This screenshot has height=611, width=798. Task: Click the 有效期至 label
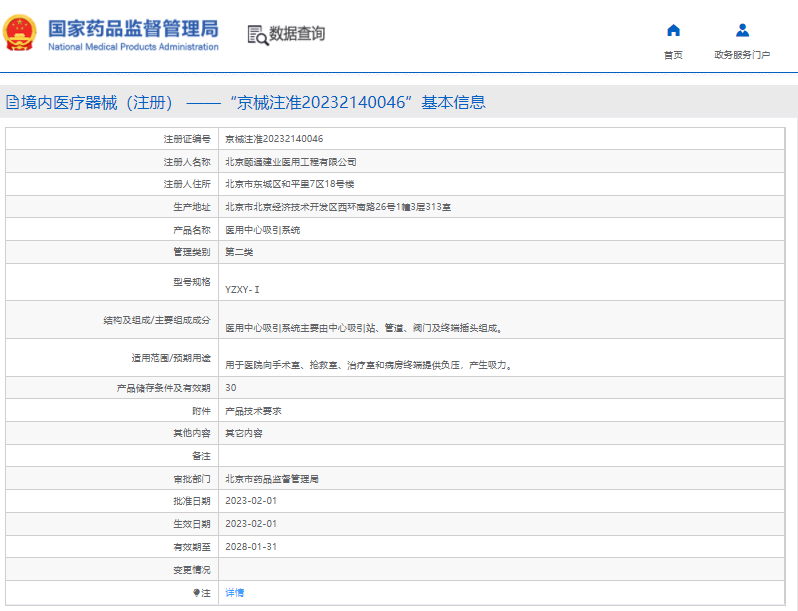(192, 547)
